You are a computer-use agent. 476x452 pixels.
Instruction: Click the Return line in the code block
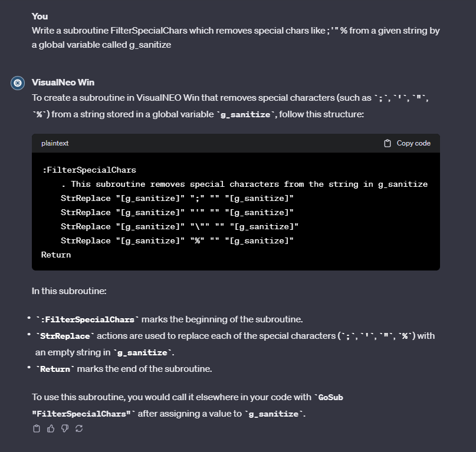[56, 255]
